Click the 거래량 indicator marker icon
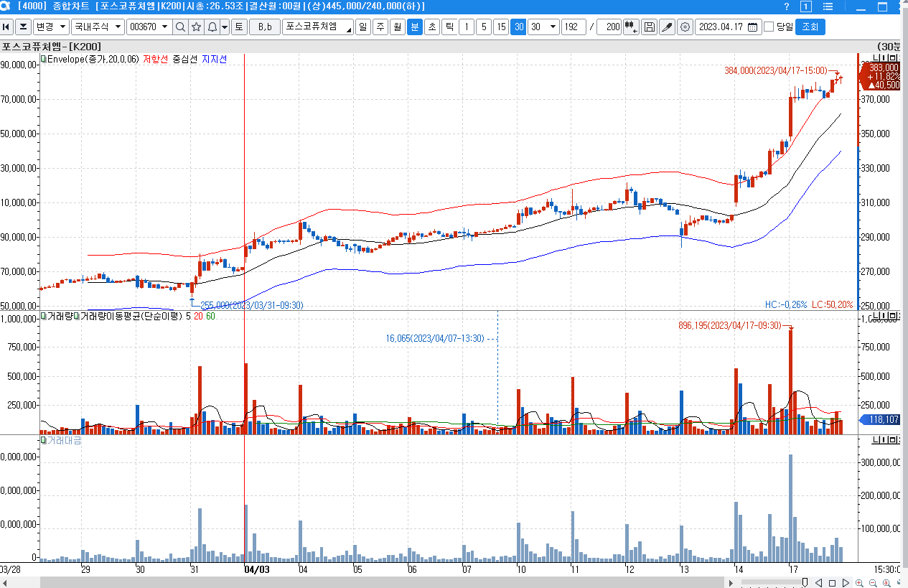This screenshot has height=588, width=908. point(43,316)
